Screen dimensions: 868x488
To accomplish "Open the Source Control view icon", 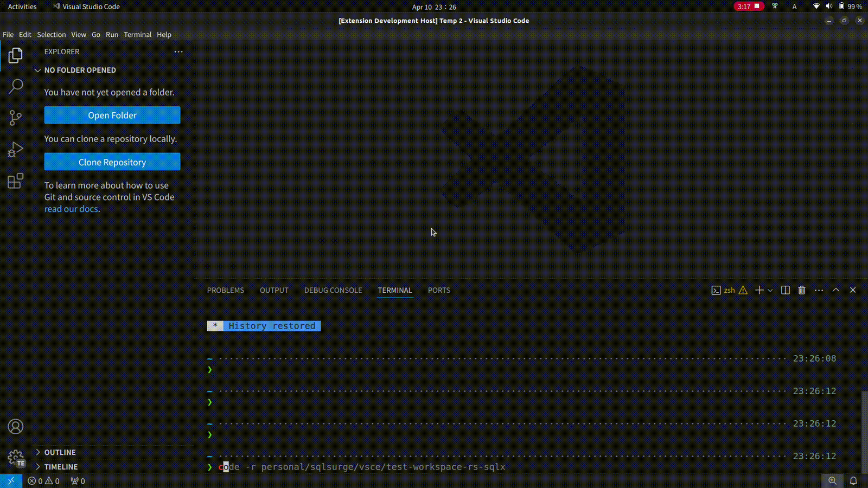I will (x=16, y=118).
